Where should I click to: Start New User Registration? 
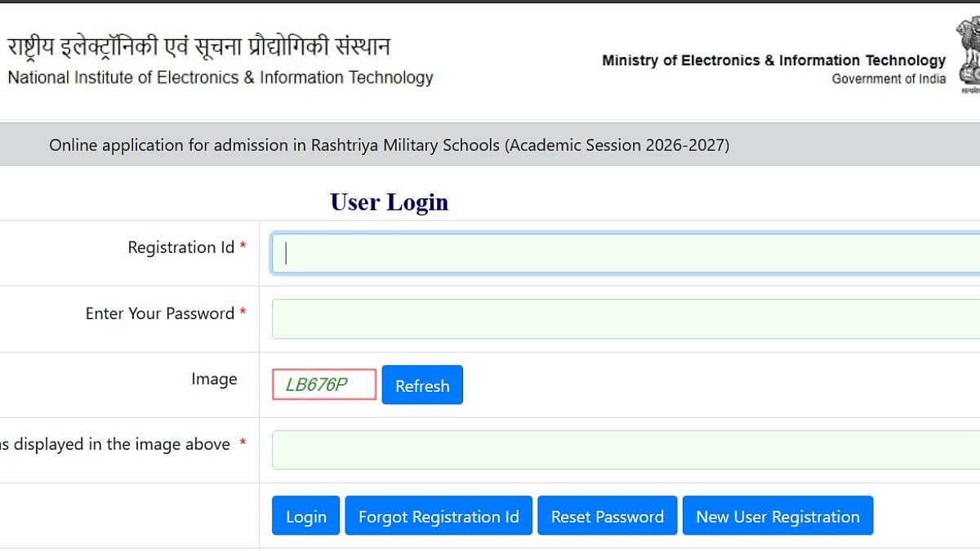777,516
